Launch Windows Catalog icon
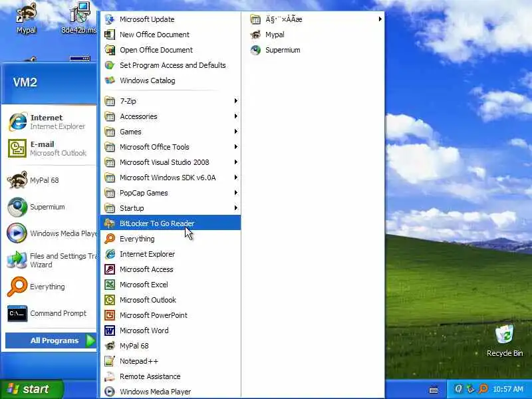Image resolution: width=532 pixels, height=399 pixels. (x=110, y=80)
